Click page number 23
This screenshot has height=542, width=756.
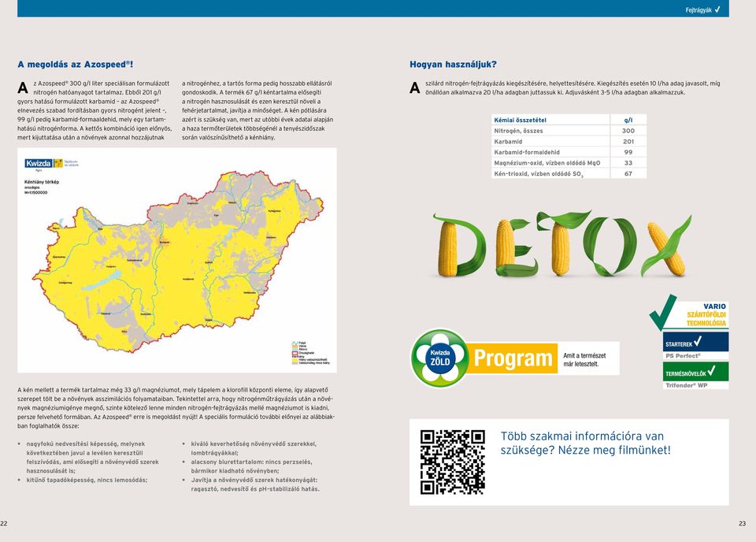coord(742,524)
